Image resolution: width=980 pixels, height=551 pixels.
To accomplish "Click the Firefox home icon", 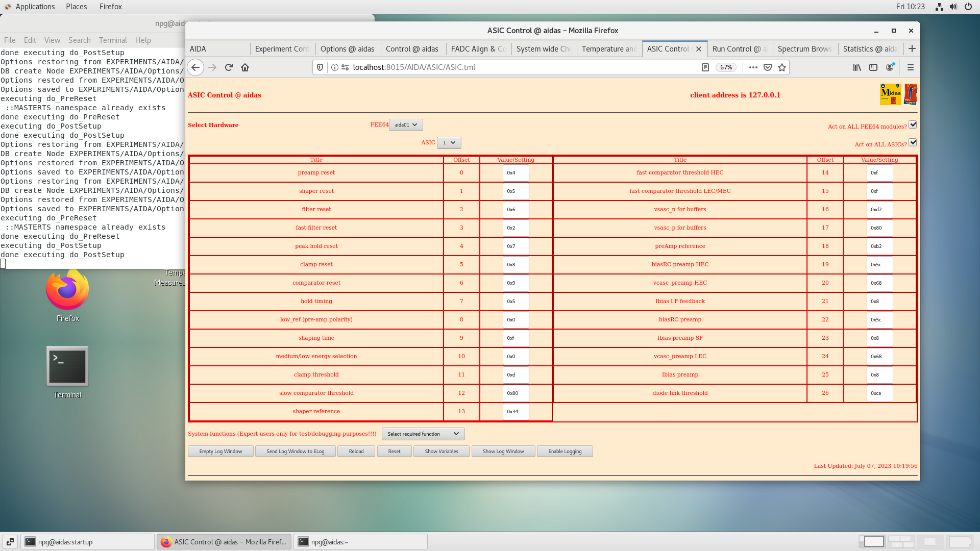I will (245, 67).
